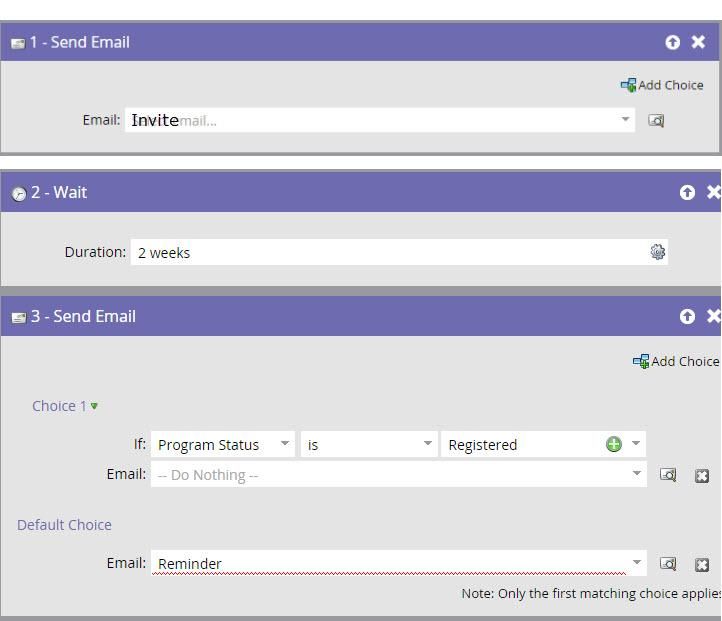The image size is (722, 621).
Task: Open wait duration settings gear
Action: 657,252
